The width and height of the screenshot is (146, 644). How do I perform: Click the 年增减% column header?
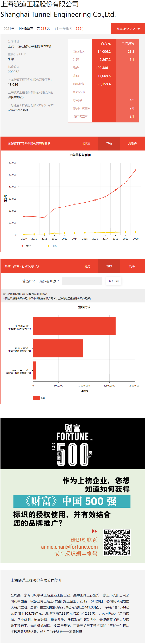point(128,44)
